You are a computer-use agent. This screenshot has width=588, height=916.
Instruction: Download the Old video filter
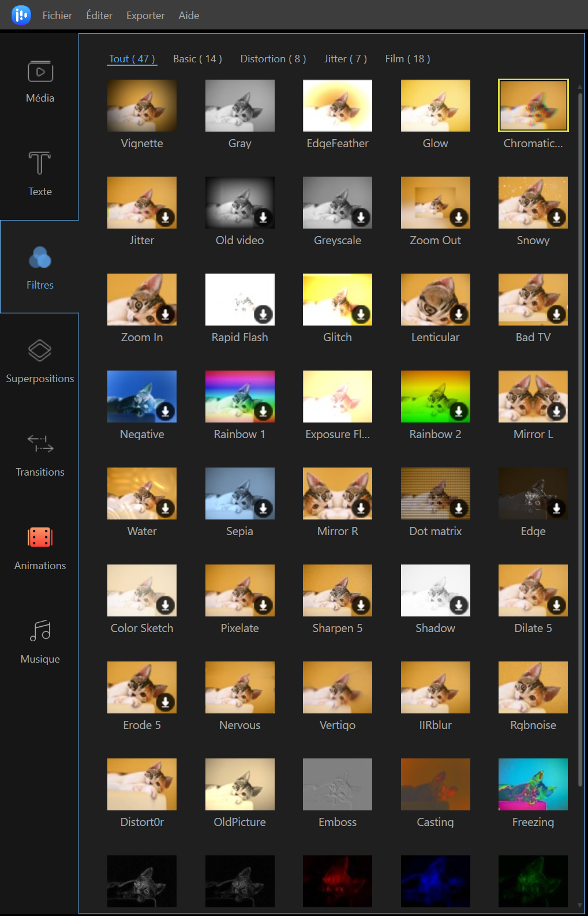pos(263,218)
